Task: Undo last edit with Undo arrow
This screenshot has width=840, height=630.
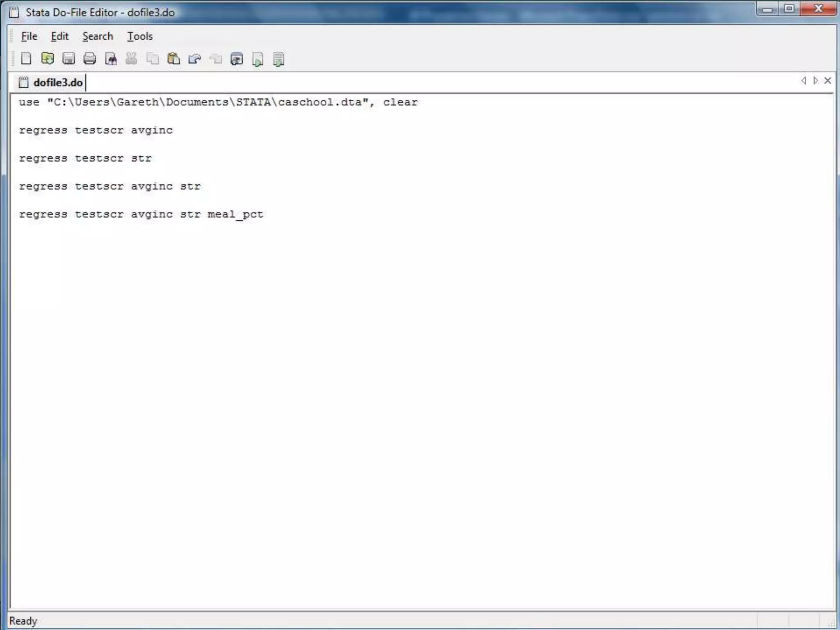Action: click(195, 59)
